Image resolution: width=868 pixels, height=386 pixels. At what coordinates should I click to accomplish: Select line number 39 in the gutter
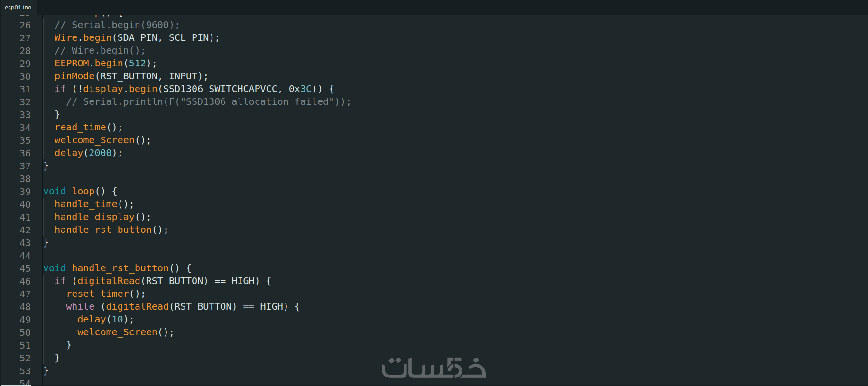coord(25,192)
